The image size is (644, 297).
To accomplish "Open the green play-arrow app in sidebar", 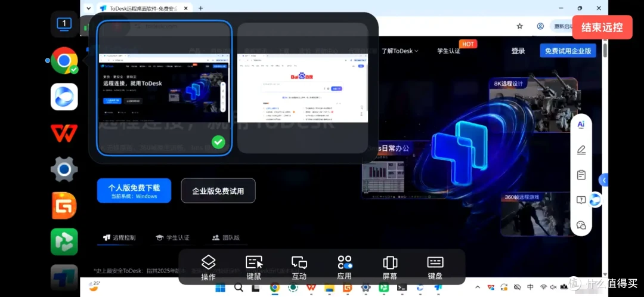I will 64,242.
